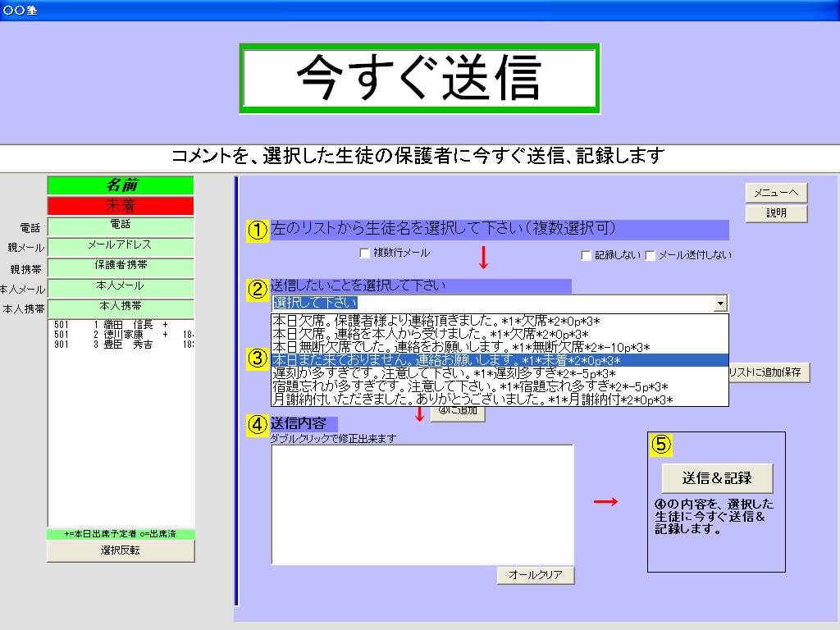Click the リストに追加保存 button

tap(769, 372)
